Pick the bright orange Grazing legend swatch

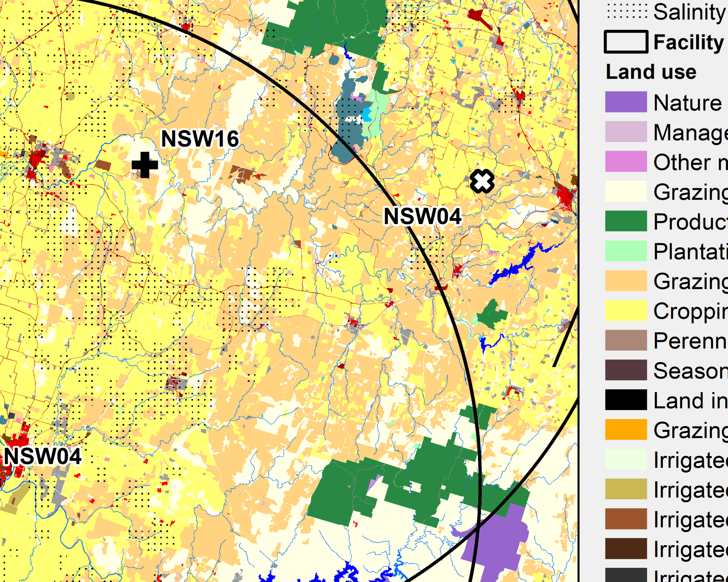(626, 430)
